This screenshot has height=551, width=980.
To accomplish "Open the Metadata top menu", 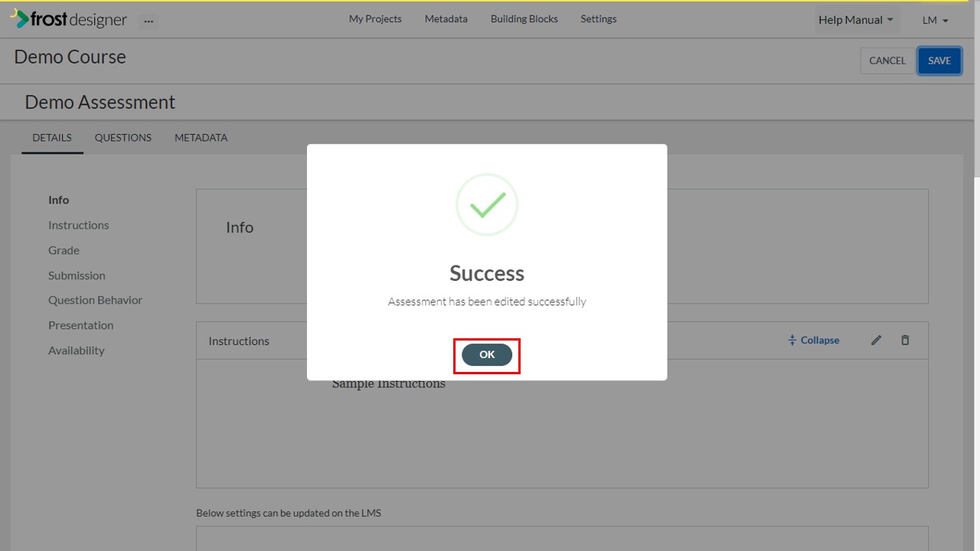I will pyautogui.click(x=446, y=19).
